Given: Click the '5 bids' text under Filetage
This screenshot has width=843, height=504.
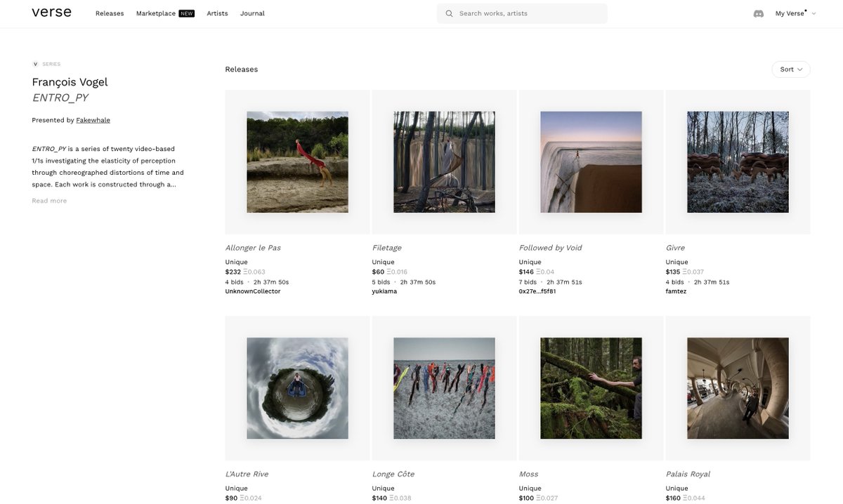Looking at the screenshot, I should click(381, 282).
